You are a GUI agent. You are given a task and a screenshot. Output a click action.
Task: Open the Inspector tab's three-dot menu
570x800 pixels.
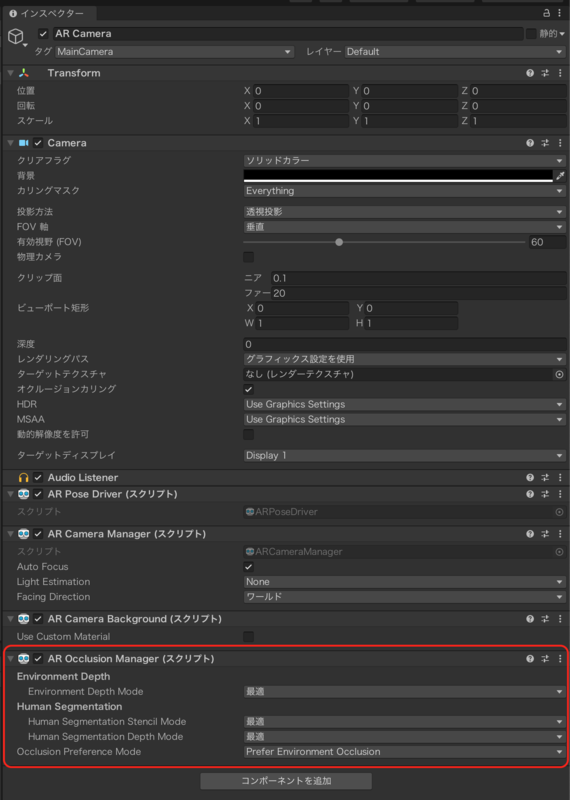pos(560,13)
